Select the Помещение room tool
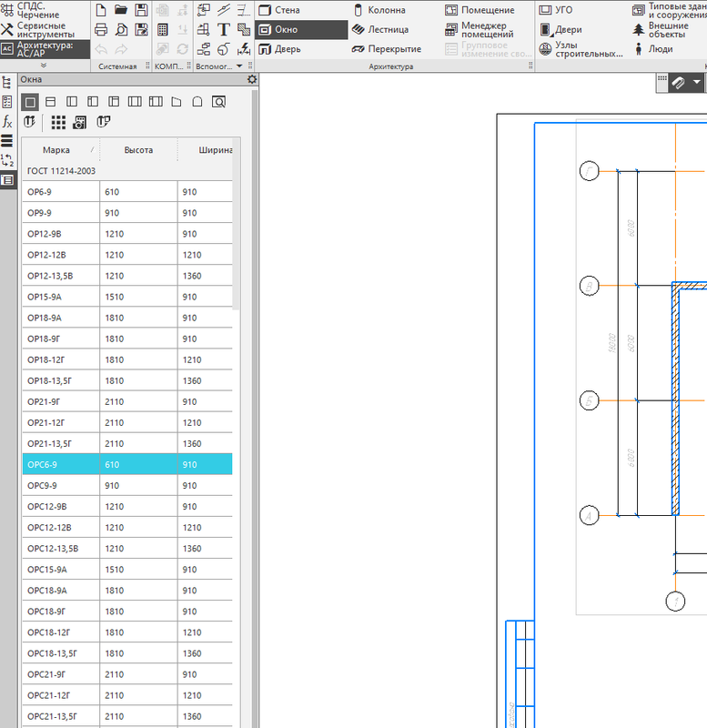The height and width of the screenshot is (728, 707). point(480,10)
